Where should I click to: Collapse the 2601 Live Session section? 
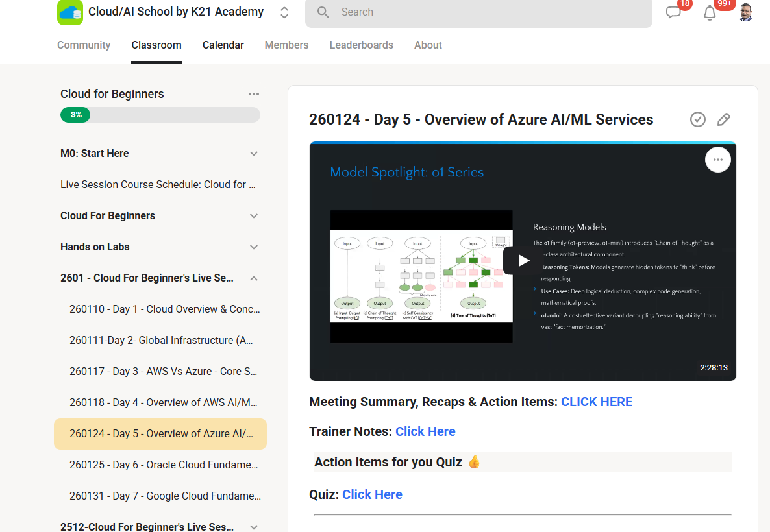[253, 278]
